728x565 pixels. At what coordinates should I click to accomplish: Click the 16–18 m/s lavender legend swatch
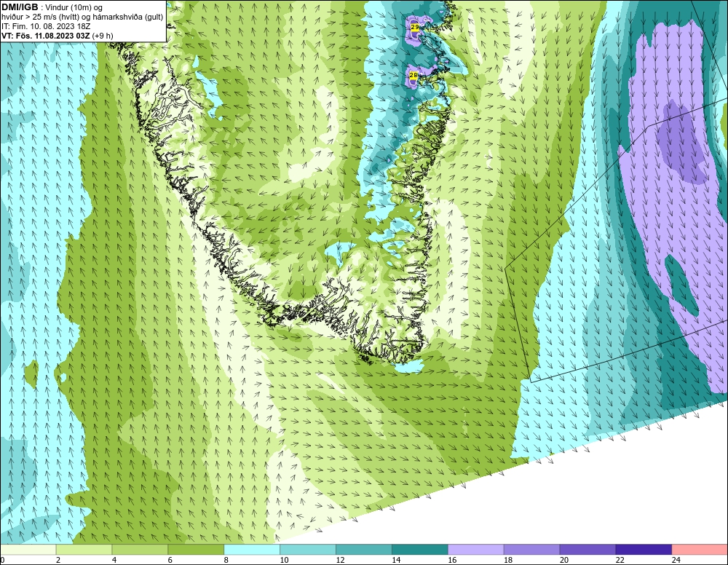(x=475, y=550)
